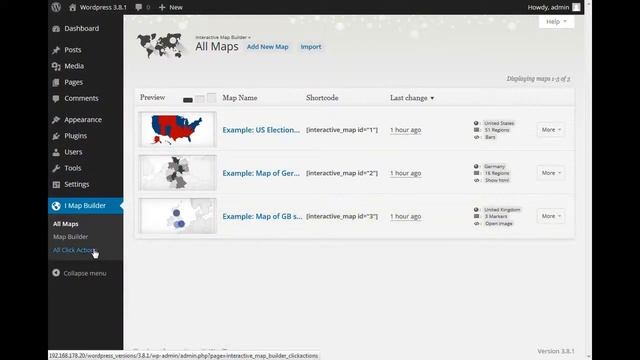Image resolution: width=640 pixels, height=360 pixels.
Task: Select Map Builder submenu item
Action: pos(70,237)
